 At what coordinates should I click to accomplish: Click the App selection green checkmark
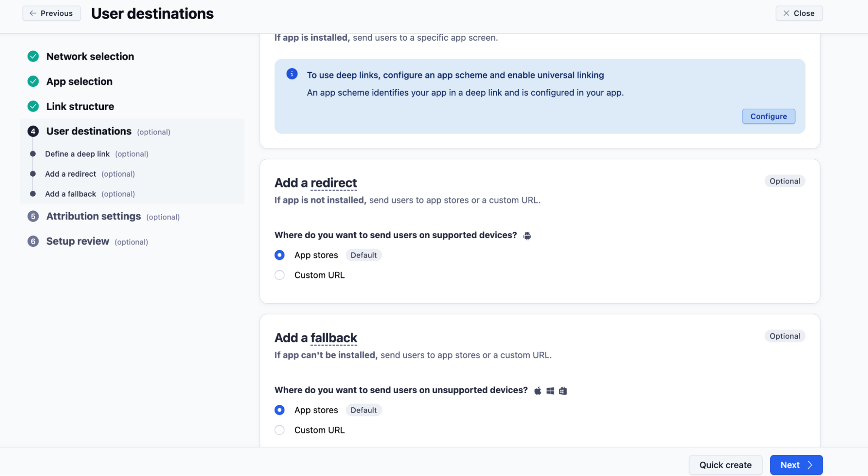point(33,81)
